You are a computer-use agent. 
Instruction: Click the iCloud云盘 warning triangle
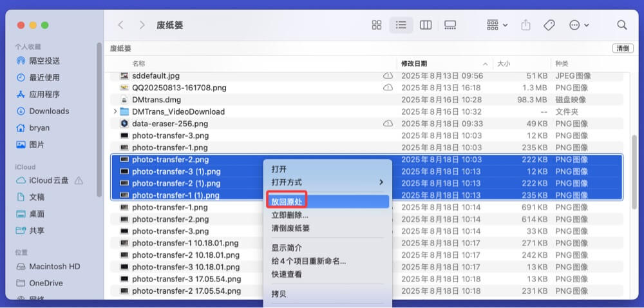(79, 180)
